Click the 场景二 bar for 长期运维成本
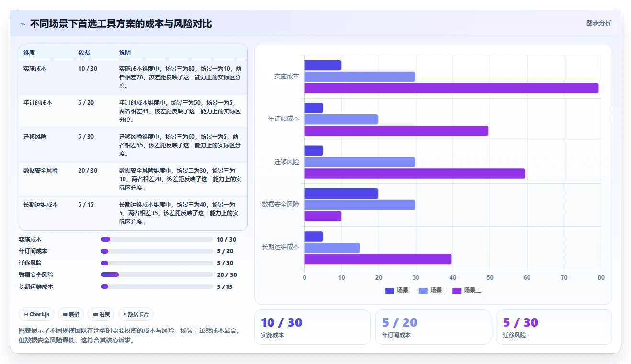This screenshot has height=364, width=631. [x=332, y=248]
